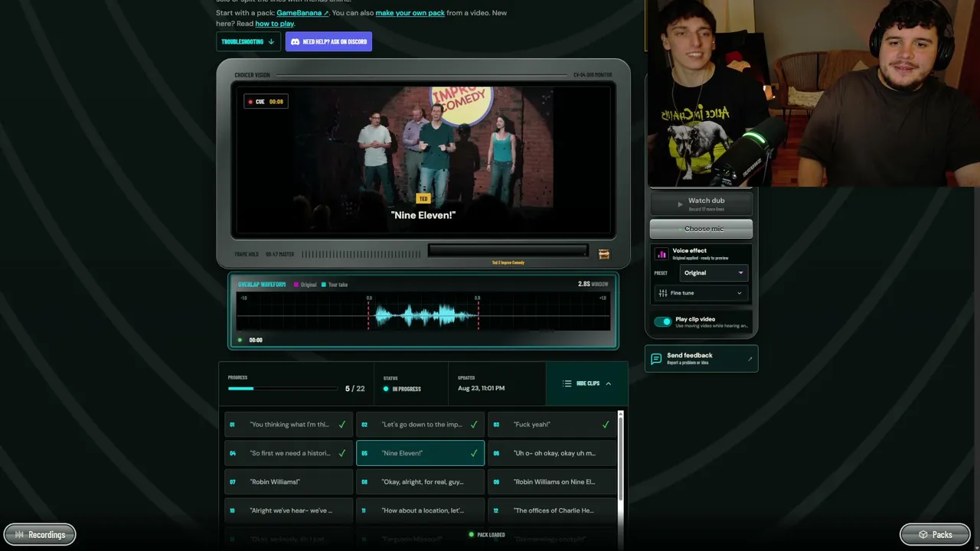Click the improv comedy video preview
This screenshot has height=551, width=980.
(423, 159)
